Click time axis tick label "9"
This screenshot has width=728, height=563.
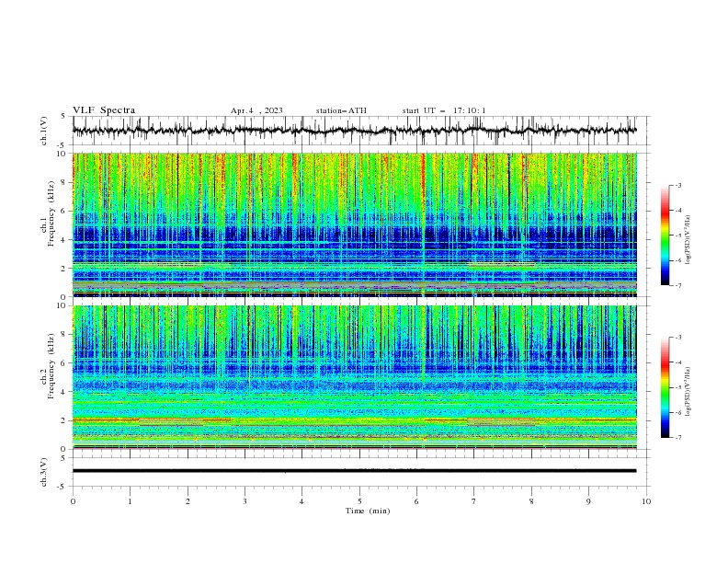(x=588, y=501)
